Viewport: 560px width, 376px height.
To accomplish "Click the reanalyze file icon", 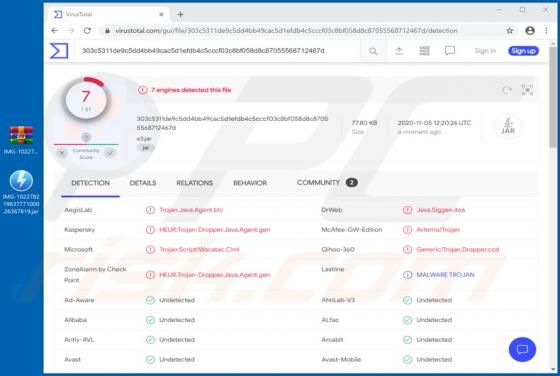I will [507, 90].
